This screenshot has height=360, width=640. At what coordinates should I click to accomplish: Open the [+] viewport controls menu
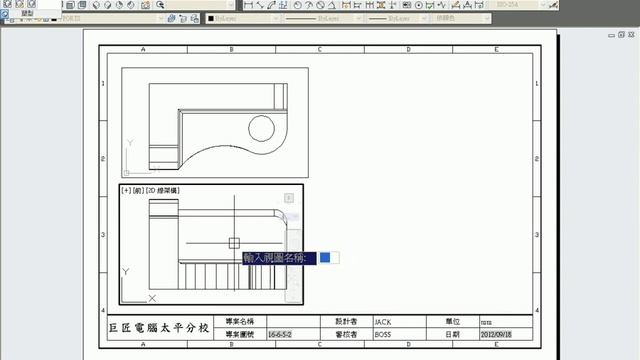click(126, 190)
